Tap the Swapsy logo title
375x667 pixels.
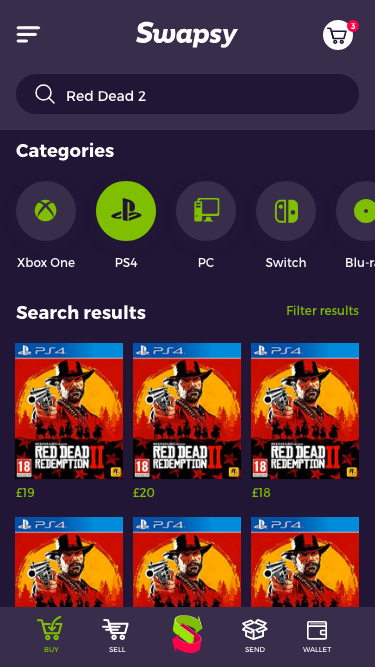(187, 34)
